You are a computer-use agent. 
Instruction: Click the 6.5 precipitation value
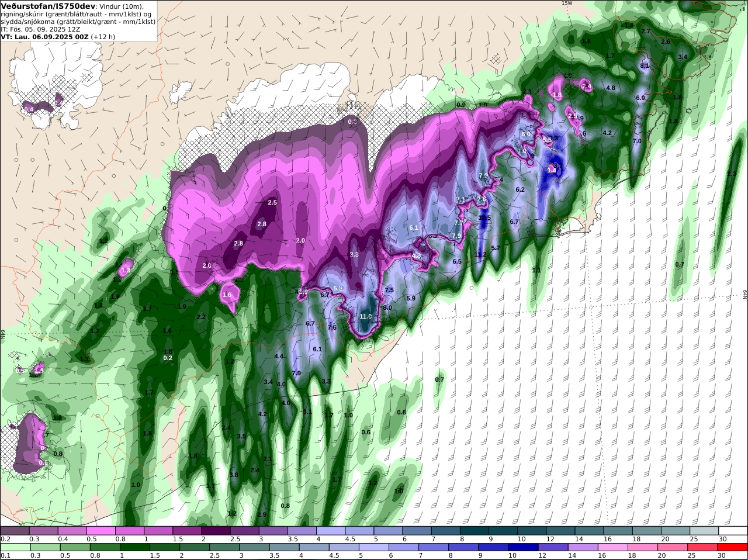pyautogui.click(x=458, y=262)
